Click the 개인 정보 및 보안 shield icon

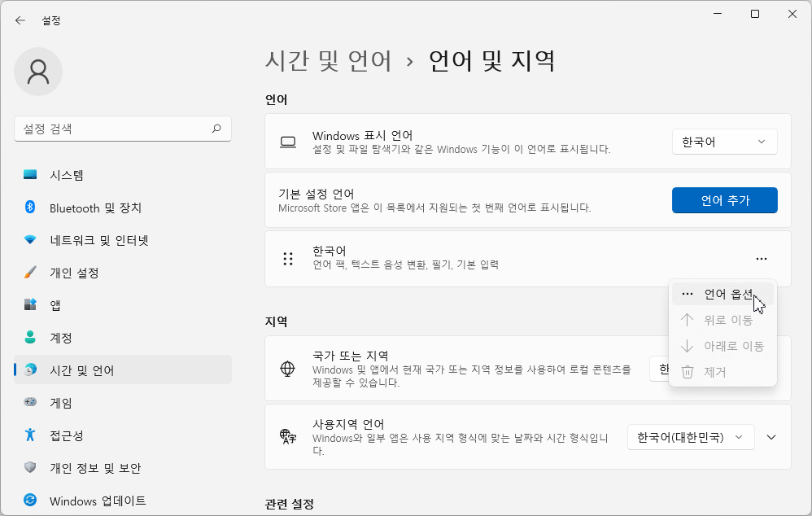click(x=30, y=467)
